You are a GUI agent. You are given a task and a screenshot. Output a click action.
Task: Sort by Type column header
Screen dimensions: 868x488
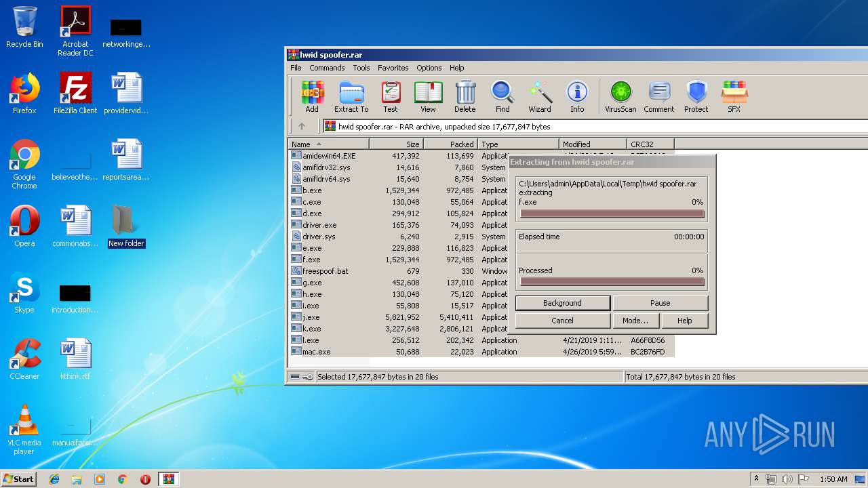519,144
